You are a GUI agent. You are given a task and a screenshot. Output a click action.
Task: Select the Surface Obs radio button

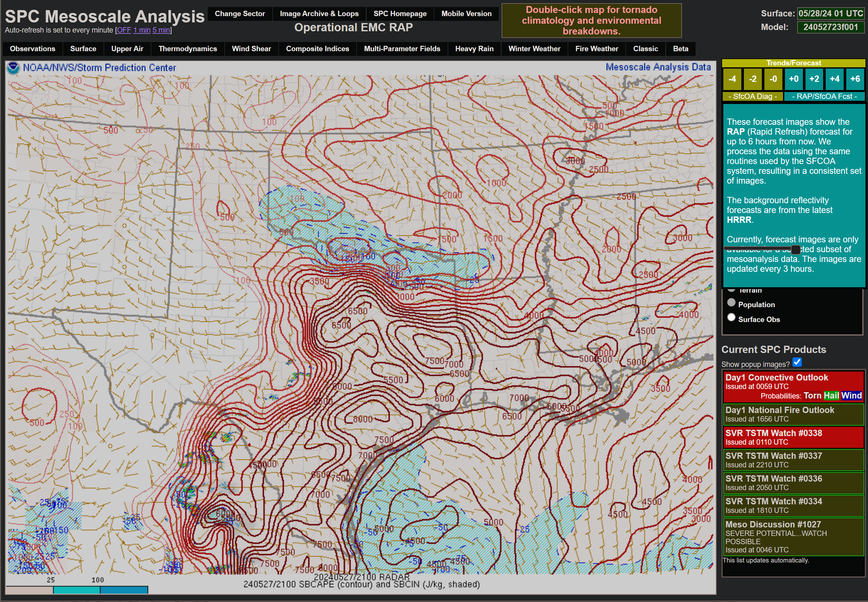pos(731,317)
